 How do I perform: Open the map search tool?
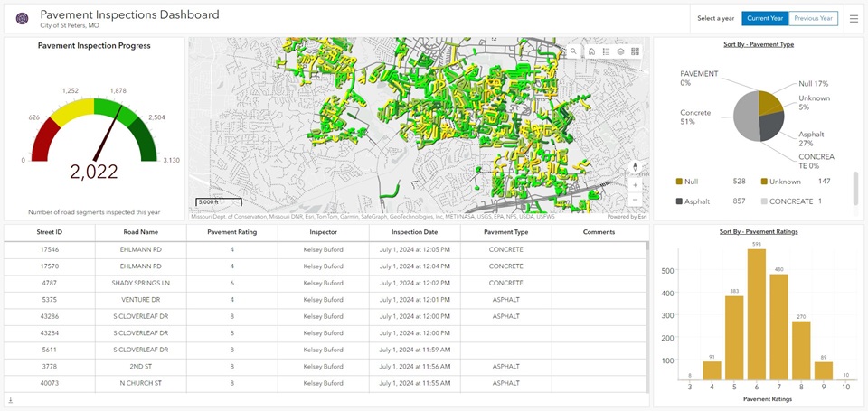[573, 51]
